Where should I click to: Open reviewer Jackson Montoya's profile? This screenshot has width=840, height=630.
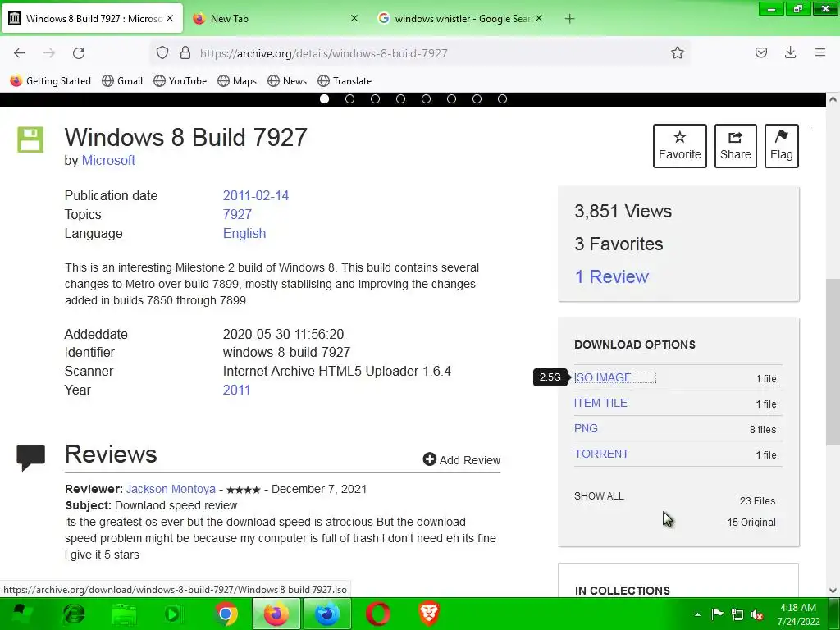click(x=171, y=489)
